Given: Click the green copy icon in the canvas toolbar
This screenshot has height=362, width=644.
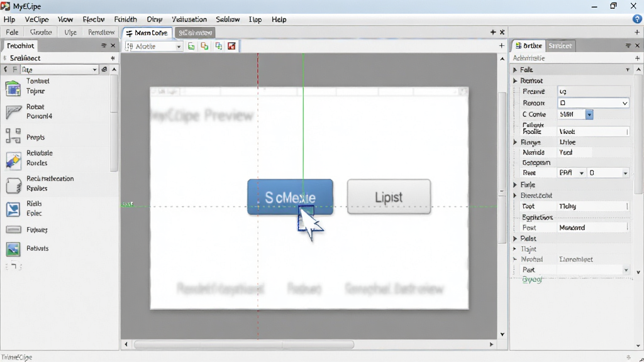Looking at the screenshot, I should tap(191, 47).
